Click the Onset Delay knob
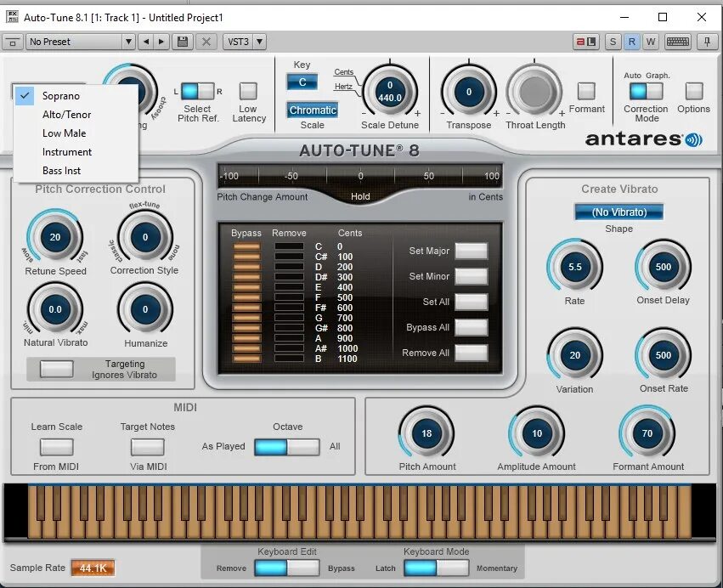This screenshot has width=723, height=588. [x=663, y=267]
